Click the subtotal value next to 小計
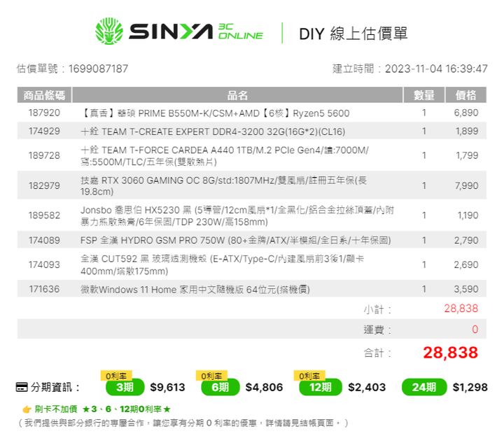This screenshot has width=504, height=443. [x=461, y=309]
